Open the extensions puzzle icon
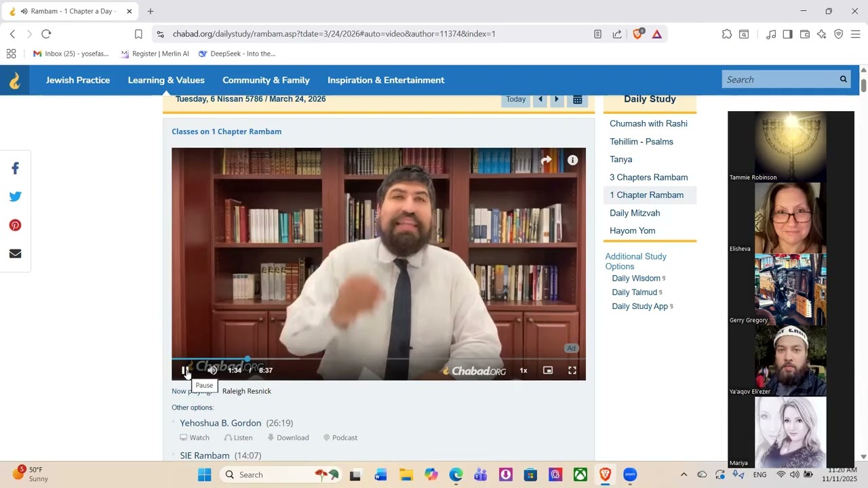 click(727, 34)
